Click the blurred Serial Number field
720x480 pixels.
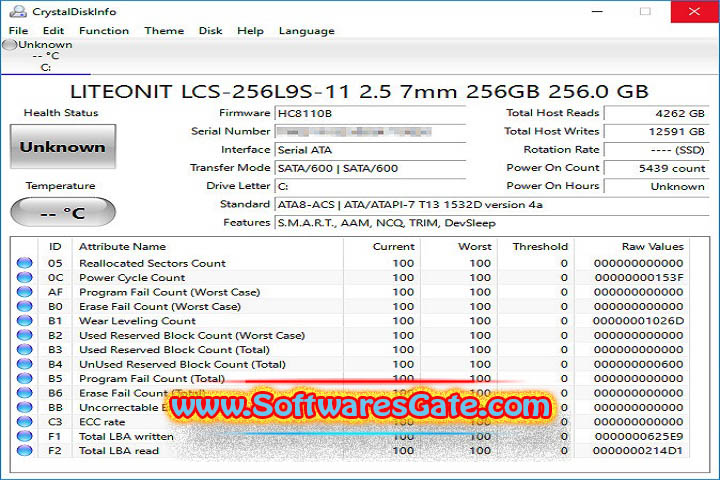[370, 132]
